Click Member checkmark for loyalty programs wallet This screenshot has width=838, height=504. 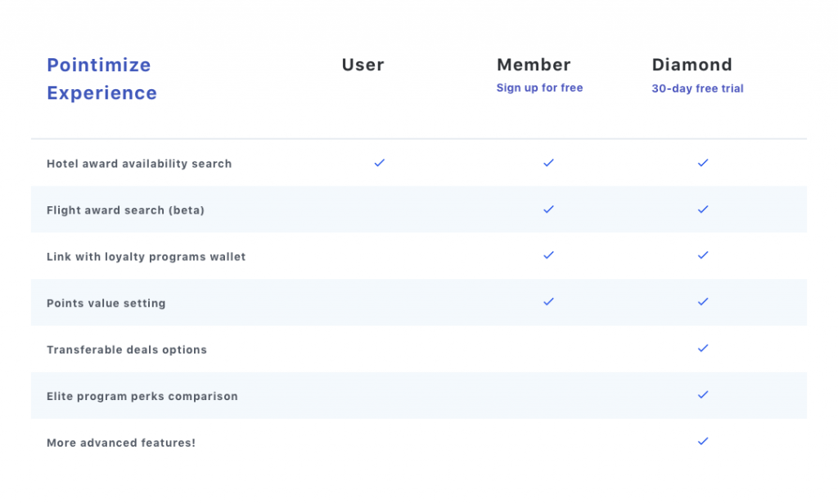(x=549, y=255)
